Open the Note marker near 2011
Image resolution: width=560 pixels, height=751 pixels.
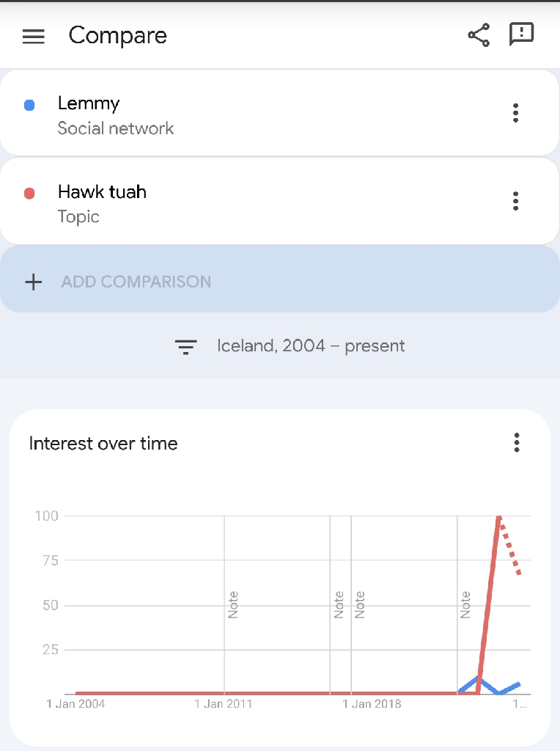click(x=232, y=604)
